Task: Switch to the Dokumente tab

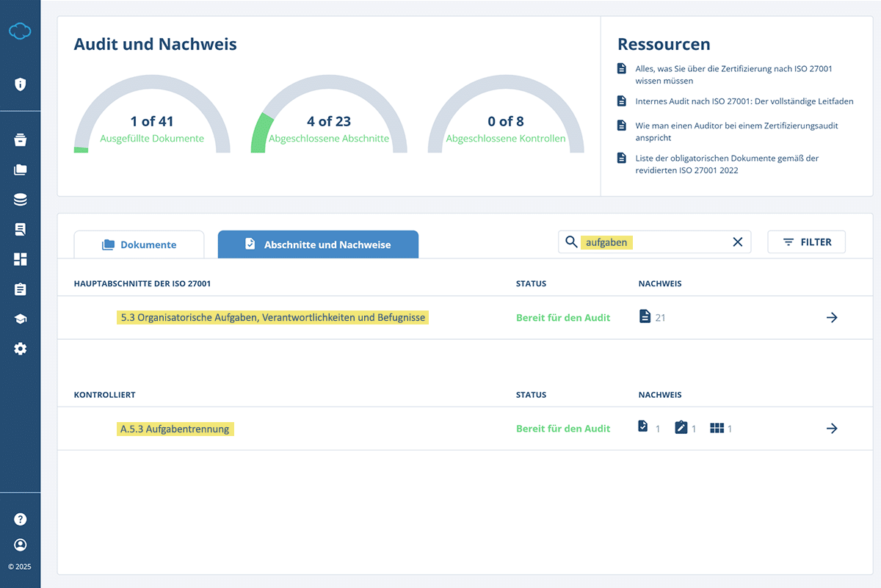Action: coord(139,244)
